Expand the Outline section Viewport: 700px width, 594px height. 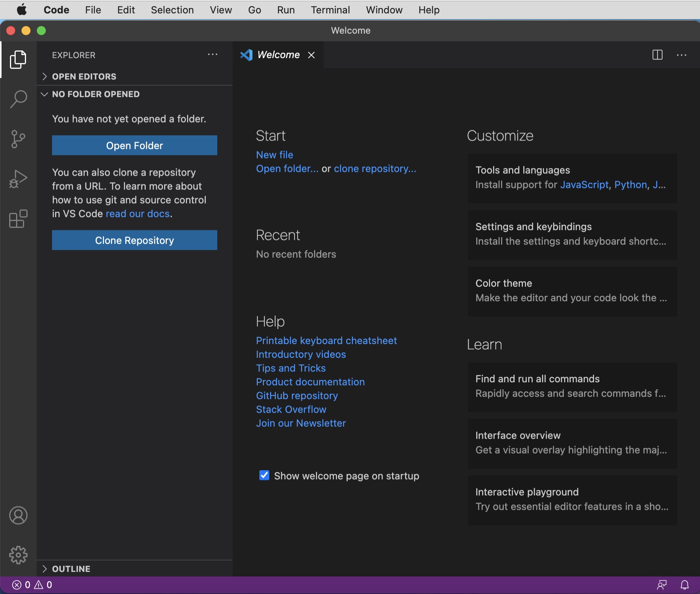coord(135,569)
